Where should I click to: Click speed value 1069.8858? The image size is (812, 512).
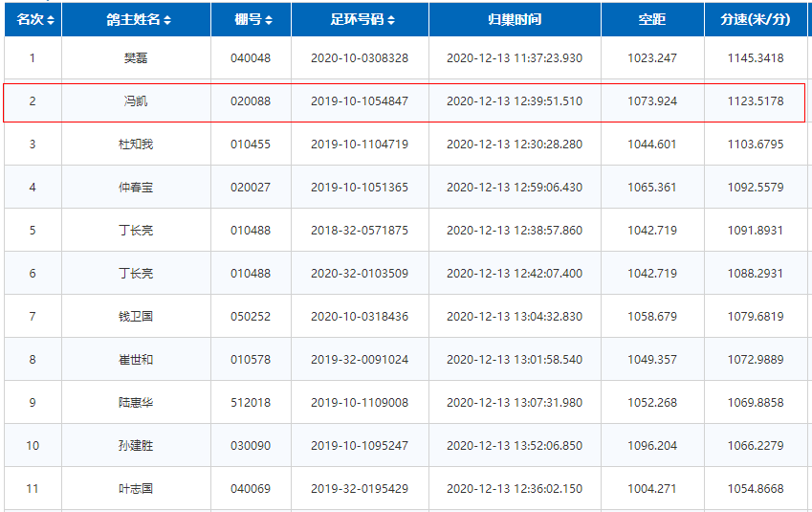pyautogui.click(x=756, y=402)
